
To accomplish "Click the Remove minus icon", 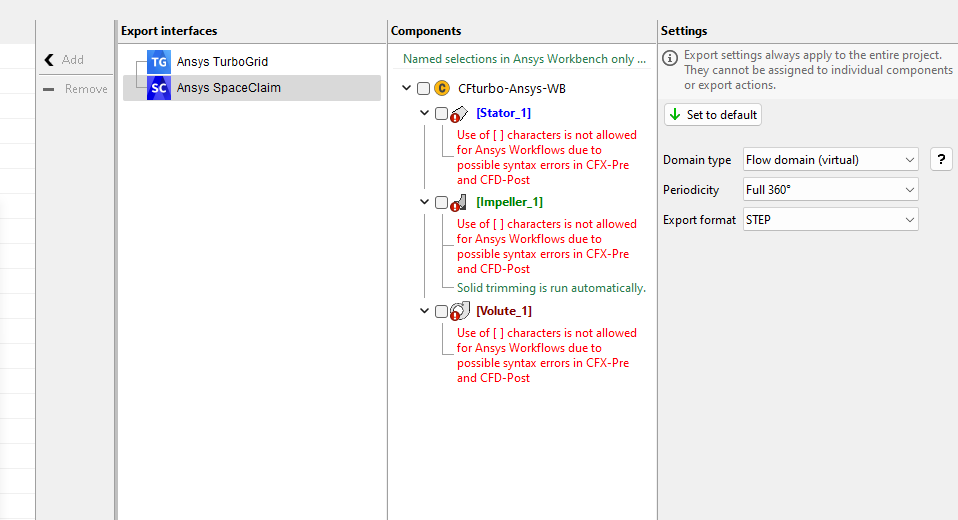I will [x=49, y=89].
